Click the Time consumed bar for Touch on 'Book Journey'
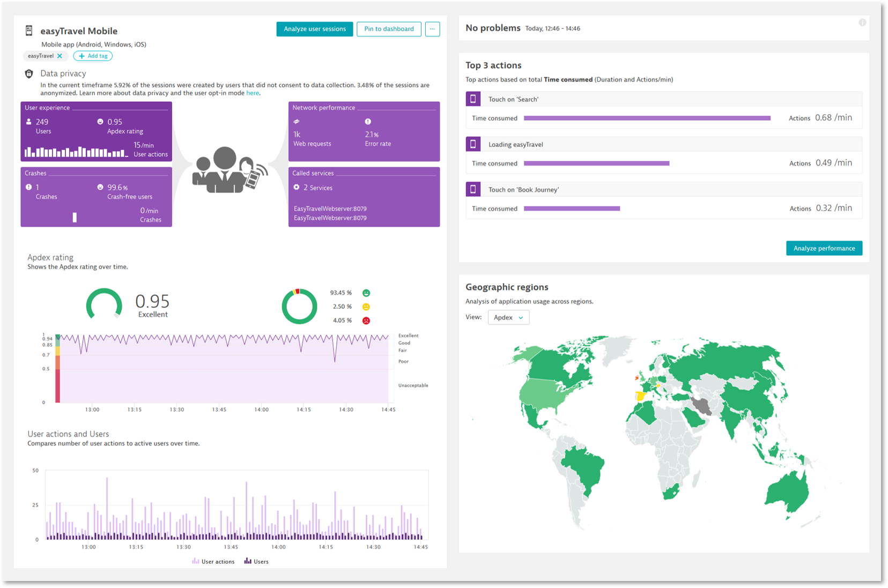 click(x=572, y=209)
